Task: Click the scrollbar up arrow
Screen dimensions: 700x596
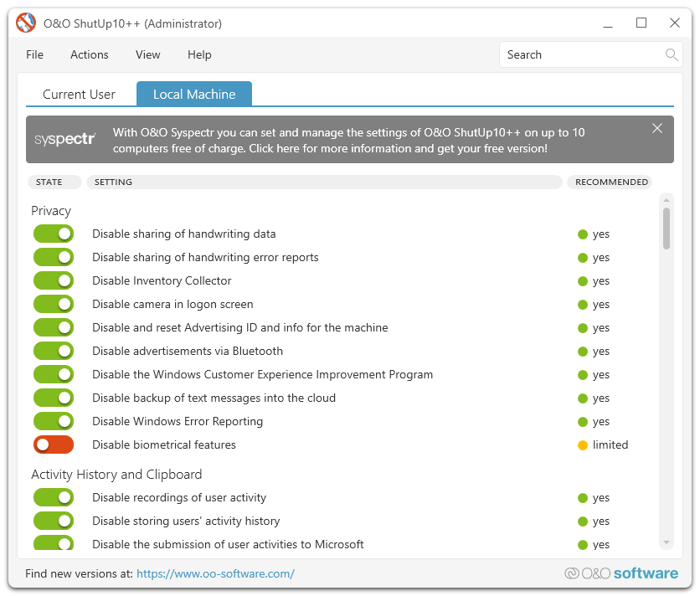Action: (x=667, y=200)
